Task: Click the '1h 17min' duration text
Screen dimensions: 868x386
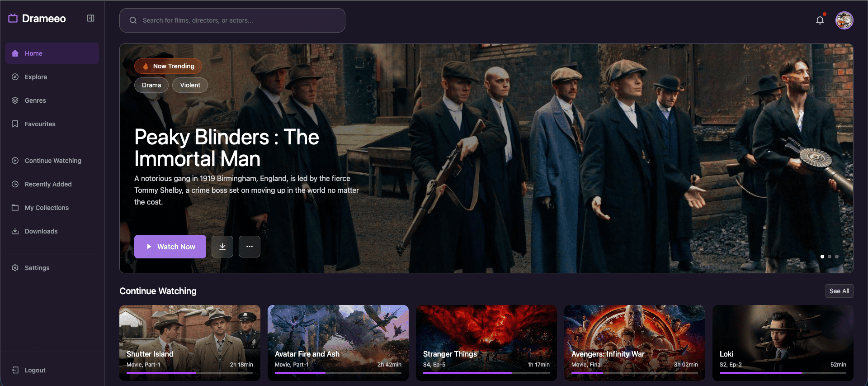Action: 538,365
